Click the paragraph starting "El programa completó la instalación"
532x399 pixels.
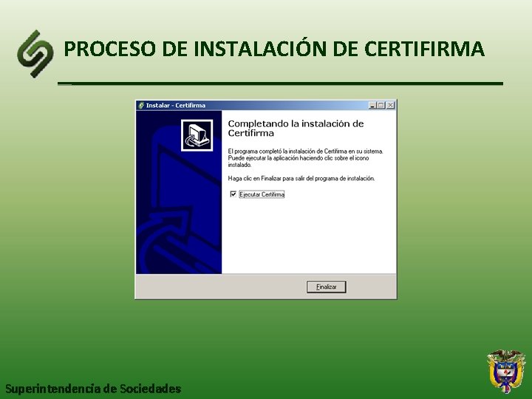[305, 158]
